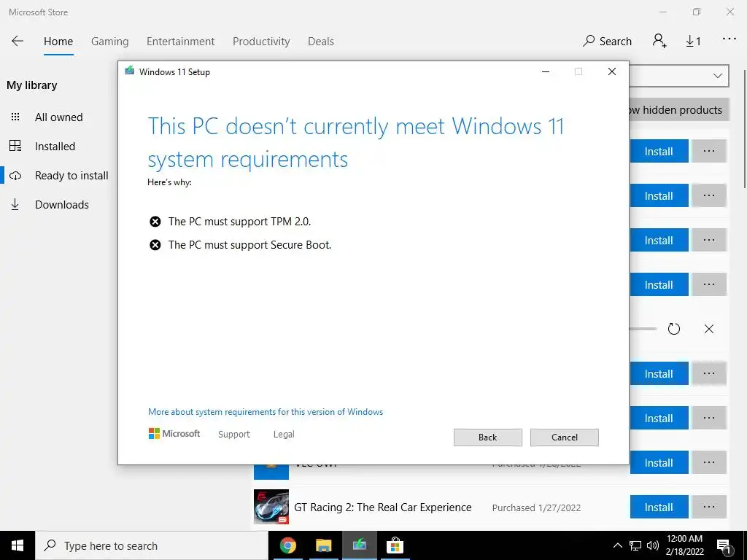Open the Legal link in Setup

point(284,435)
